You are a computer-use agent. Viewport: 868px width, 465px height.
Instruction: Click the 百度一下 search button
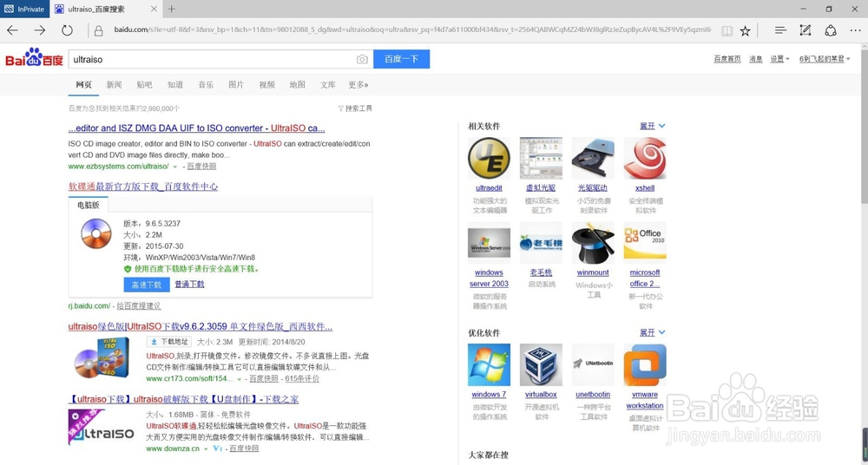401,59
